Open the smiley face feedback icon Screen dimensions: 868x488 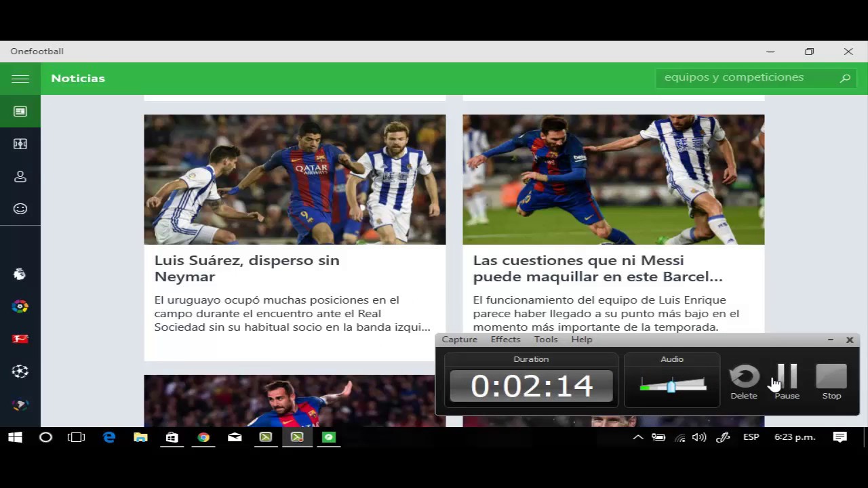pyautogui.click(x=20, y=209)
